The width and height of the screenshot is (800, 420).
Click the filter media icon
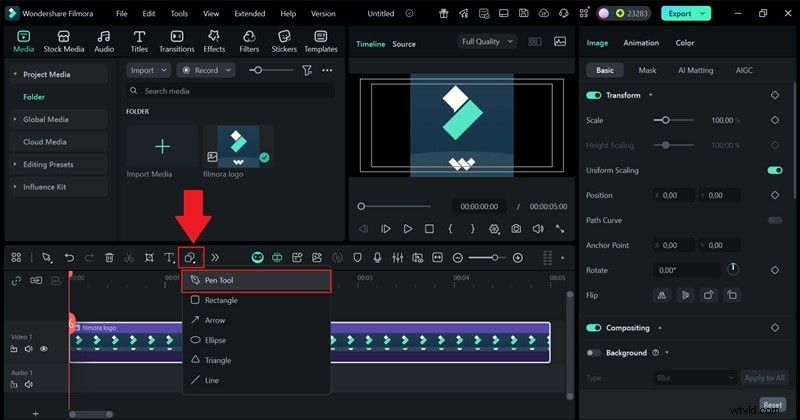click(307, 70)
